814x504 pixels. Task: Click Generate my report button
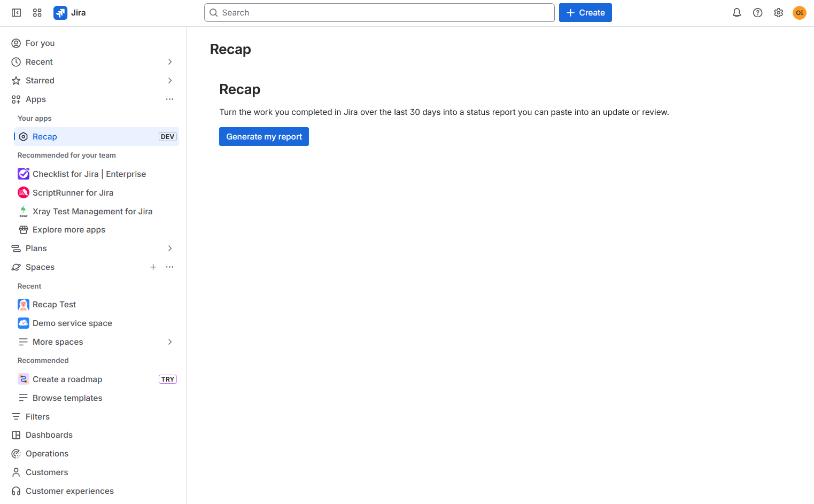[x=264, y=137]
